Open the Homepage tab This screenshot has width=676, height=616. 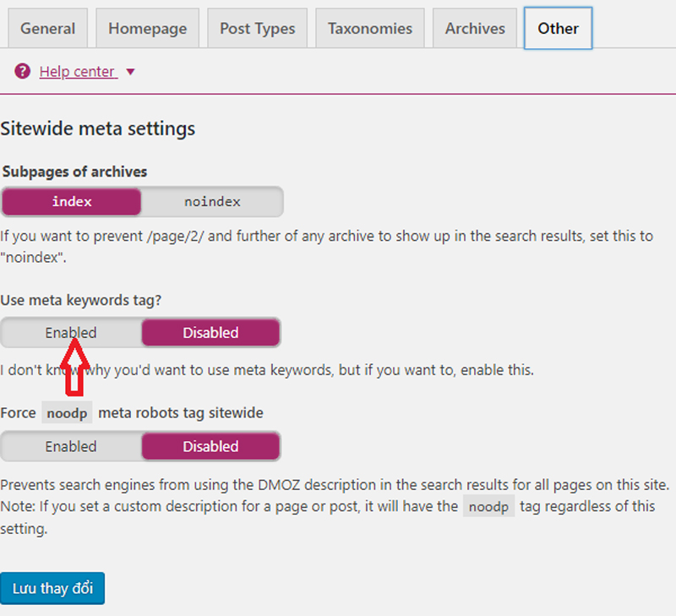pyautogui.click(x=147, y=29)
